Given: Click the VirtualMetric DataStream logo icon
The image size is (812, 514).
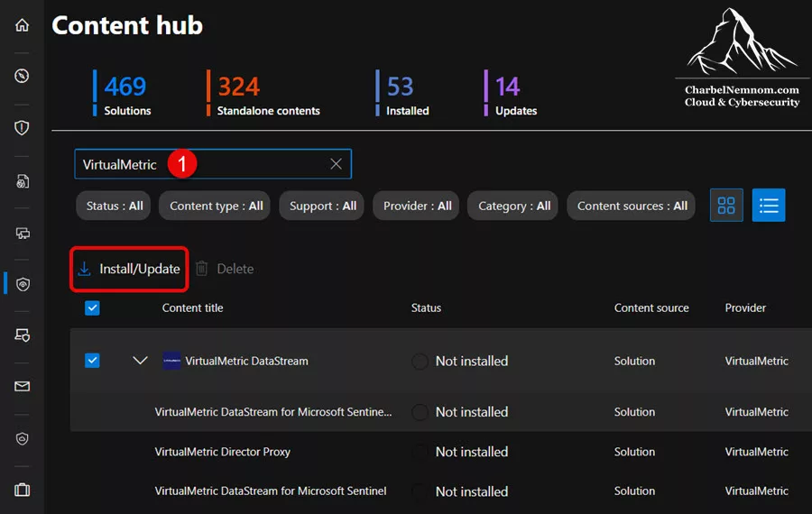Looking at the screenshot, I should 171,361.
